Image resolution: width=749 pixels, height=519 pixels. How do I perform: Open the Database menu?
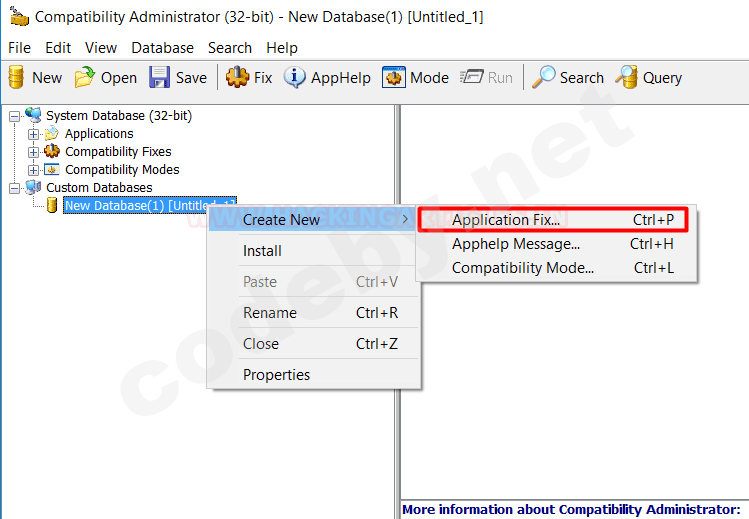pyautogui.click(x=162, y=48)
